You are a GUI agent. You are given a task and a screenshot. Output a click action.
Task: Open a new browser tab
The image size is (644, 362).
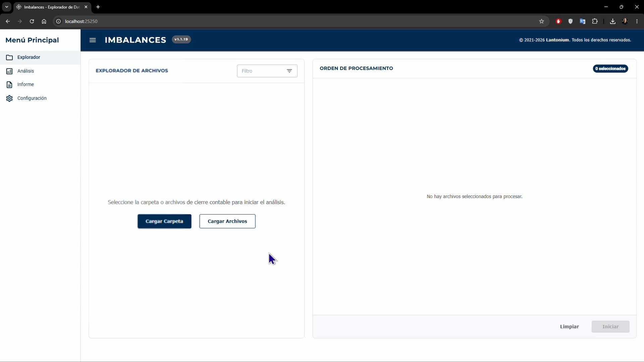pyautogui.click(x=98, y=7)
